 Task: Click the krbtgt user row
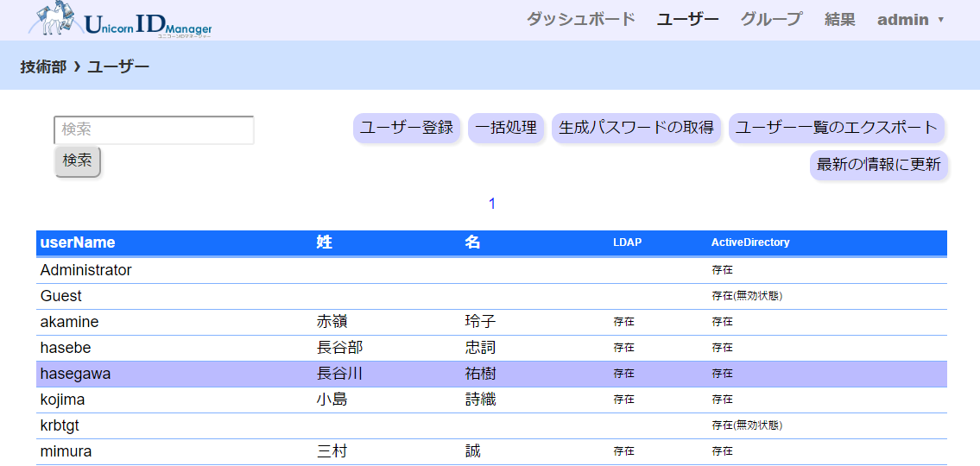point(60,425)
